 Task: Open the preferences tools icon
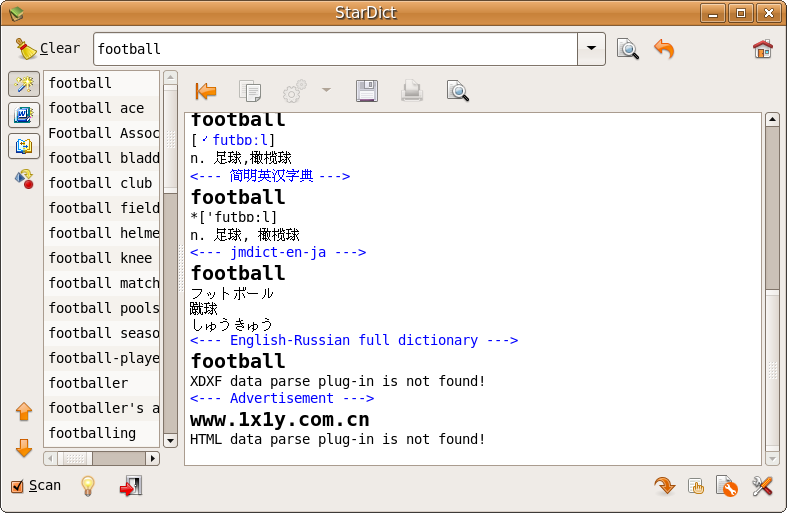tap(762, 486)
